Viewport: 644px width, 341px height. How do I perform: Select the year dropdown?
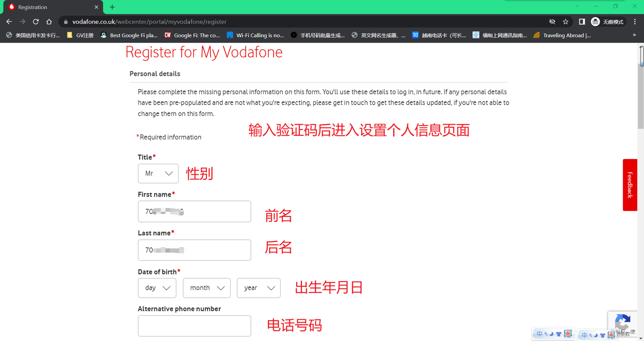tap(258, 288)
